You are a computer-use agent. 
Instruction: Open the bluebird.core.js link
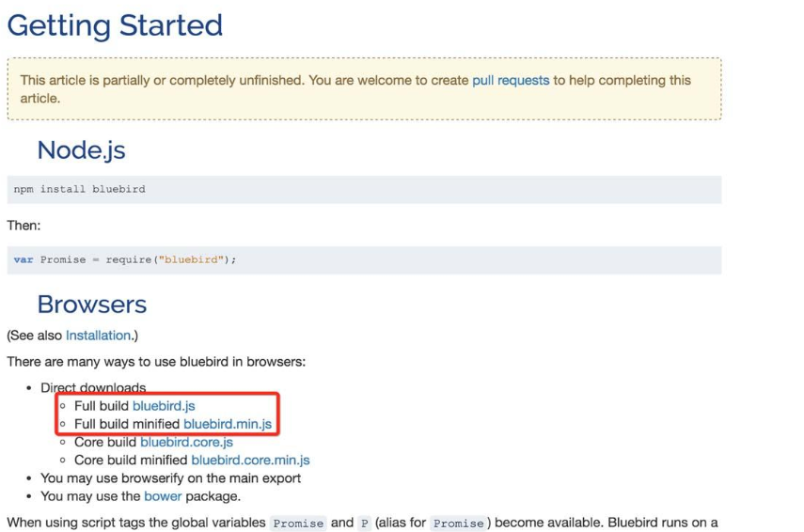coord(186,442)
